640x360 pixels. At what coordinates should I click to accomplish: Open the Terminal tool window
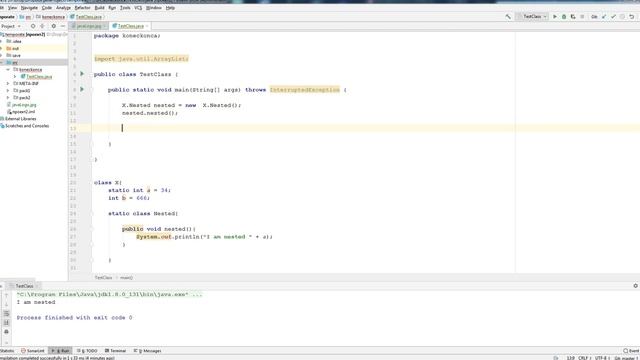116,351
